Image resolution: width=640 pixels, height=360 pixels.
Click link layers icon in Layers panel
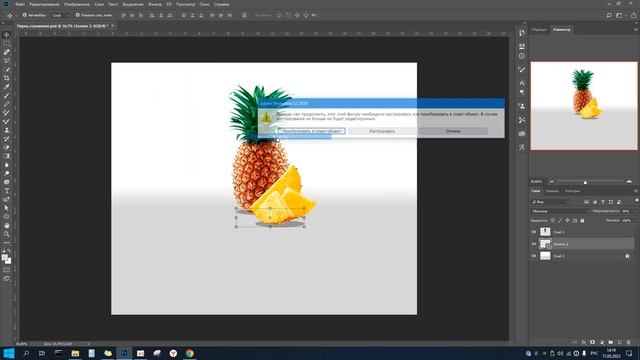575,342
